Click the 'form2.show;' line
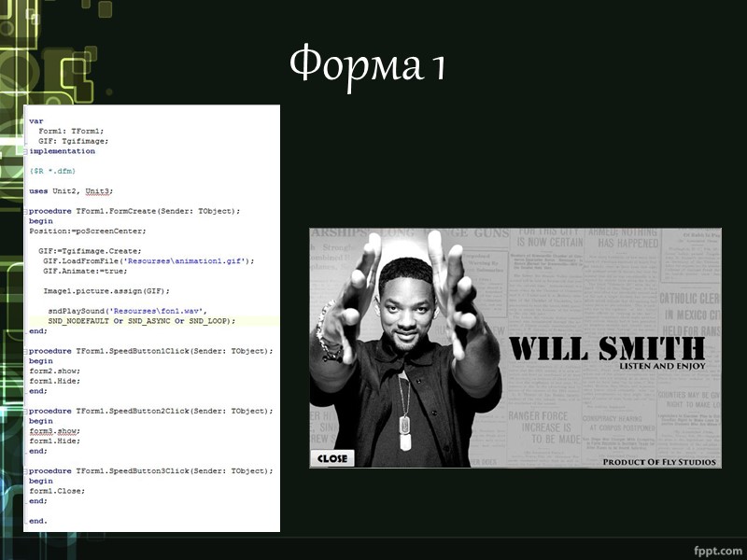Screen dimensions: 747x560 [55, 371]
